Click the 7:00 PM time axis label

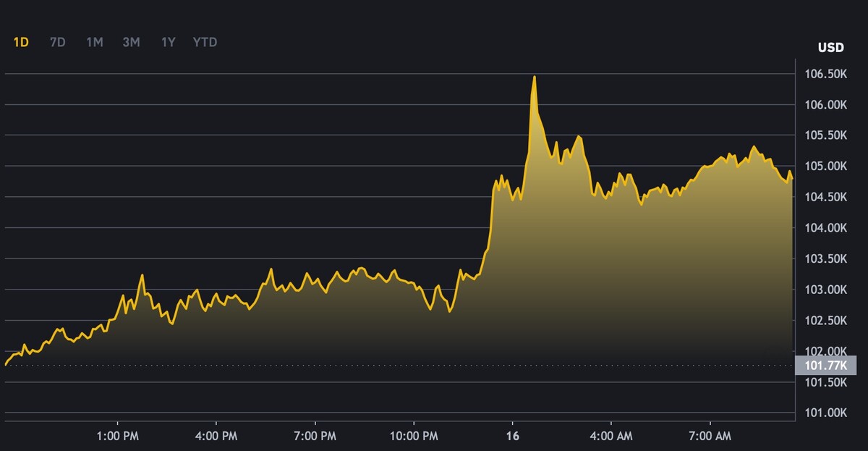click(315, 437)
